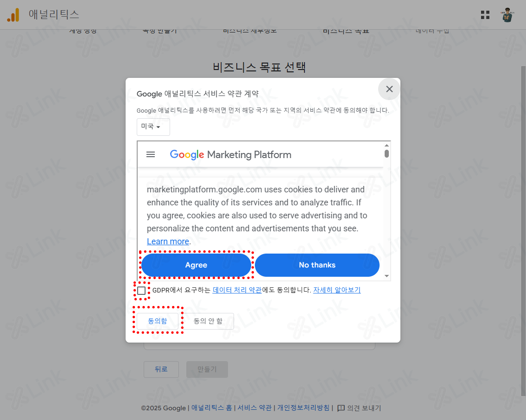Open the 데이터 처리 약관 link
526x420 pixels.
(237, 290)
